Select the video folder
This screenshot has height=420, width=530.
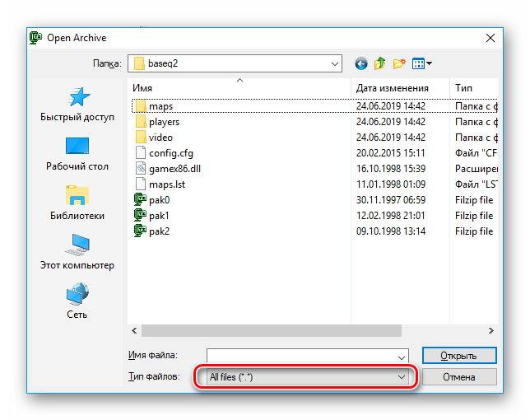tap(154, 138)
